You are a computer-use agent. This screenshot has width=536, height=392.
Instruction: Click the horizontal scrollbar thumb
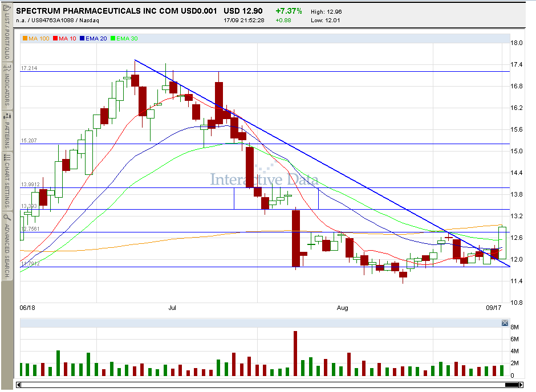[511, 385]
